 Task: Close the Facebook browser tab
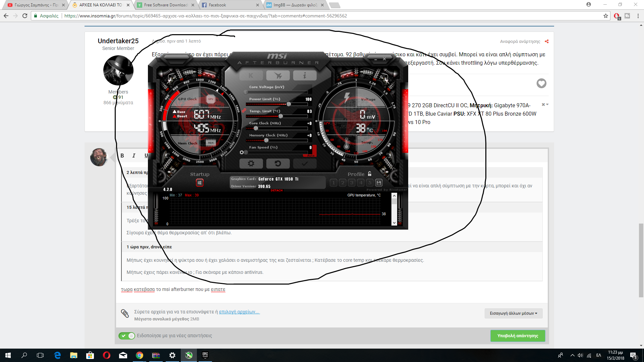pyautogui.click(x=258, y=5)
